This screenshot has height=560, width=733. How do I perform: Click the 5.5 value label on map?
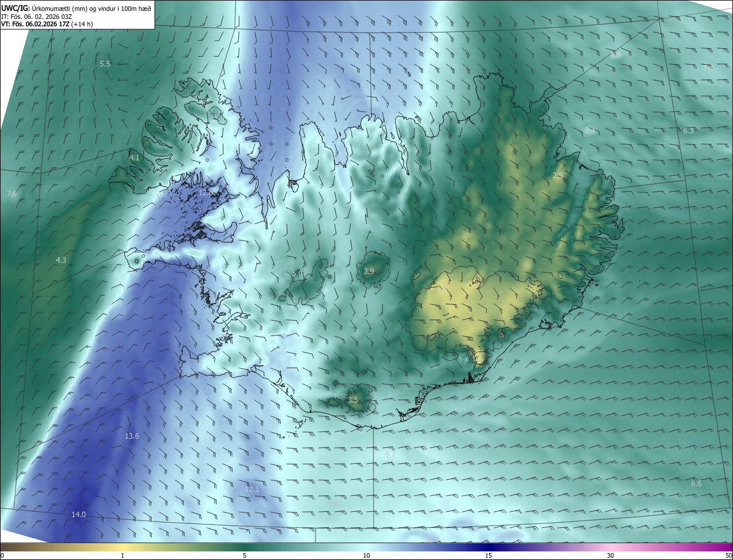point(105,64)
